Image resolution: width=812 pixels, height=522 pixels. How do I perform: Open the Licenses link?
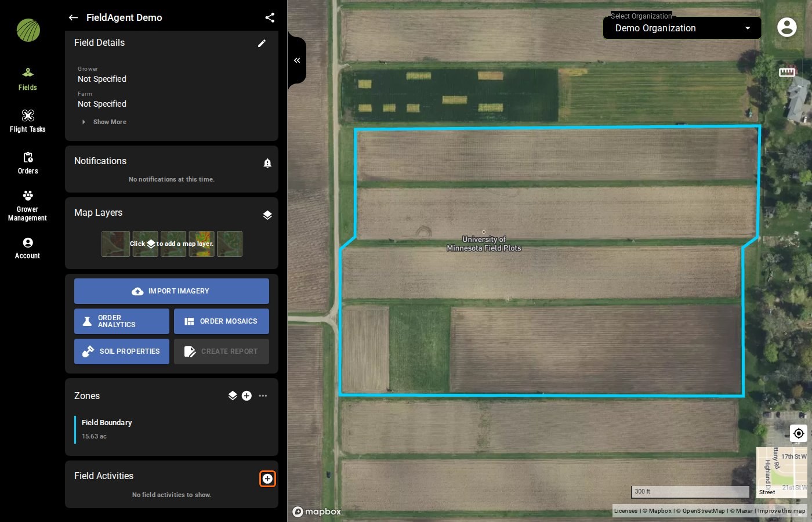(626, 511)
